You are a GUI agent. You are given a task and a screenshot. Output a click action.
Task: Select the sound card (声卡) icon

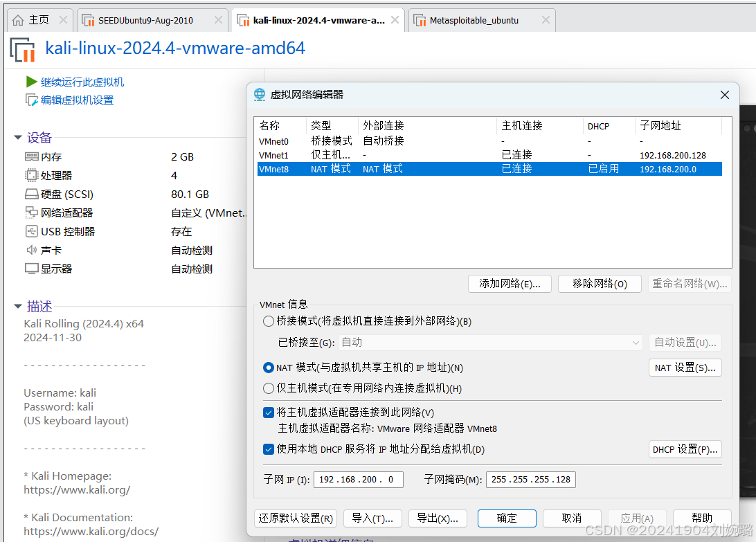point(31,250)
